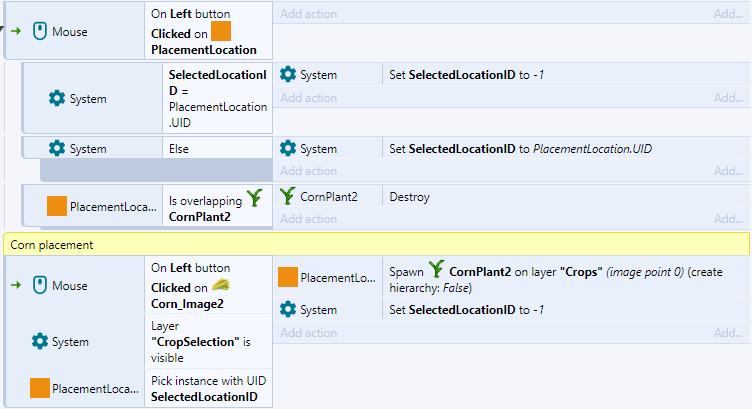Click Add... at right of top Mouse event

point(728,14)
